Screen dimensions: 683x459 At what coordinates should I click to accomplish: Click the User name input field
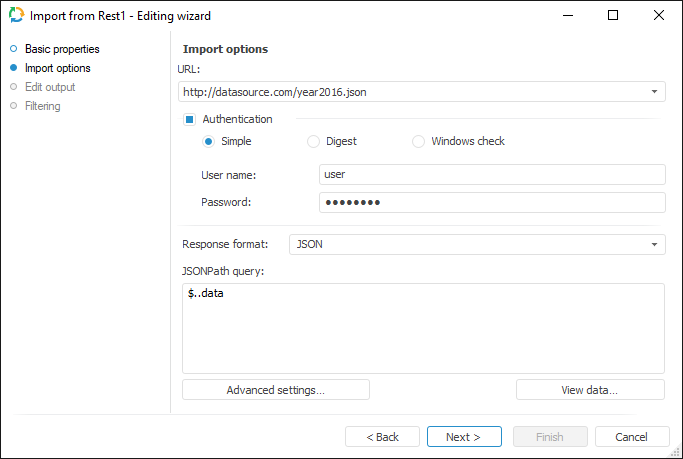click(491, 175)
